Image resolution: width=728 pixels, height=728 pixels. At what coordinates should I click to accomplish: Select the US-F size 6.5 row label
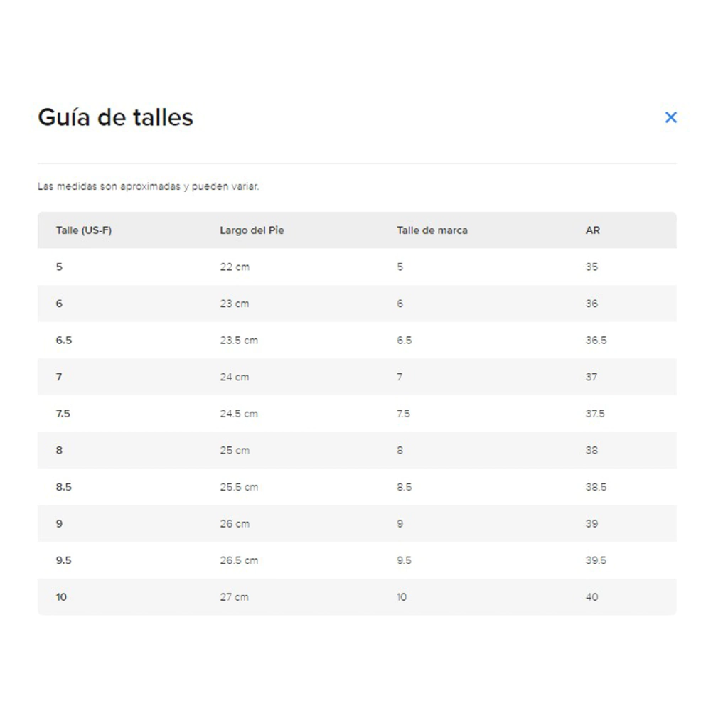(x=64, y=341)
